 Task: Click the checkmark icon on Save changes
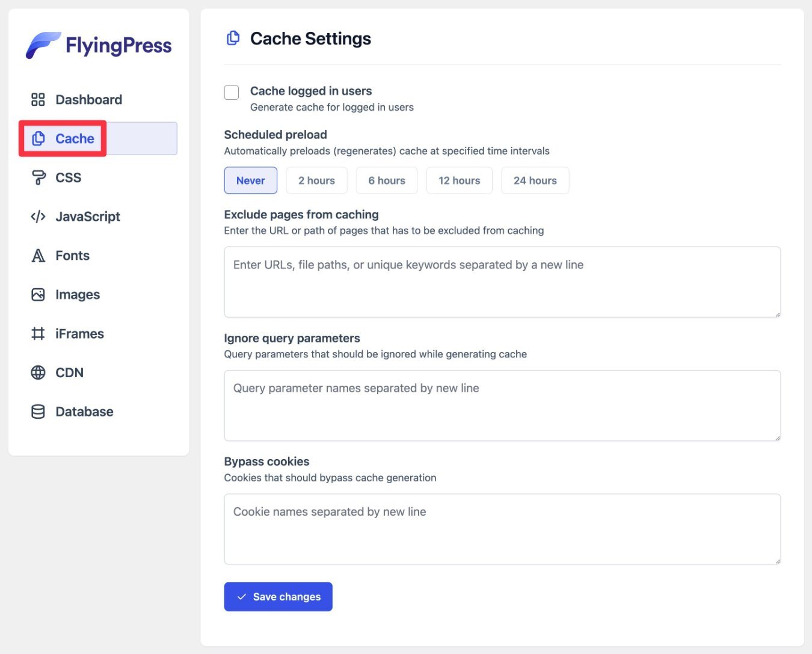242,597
